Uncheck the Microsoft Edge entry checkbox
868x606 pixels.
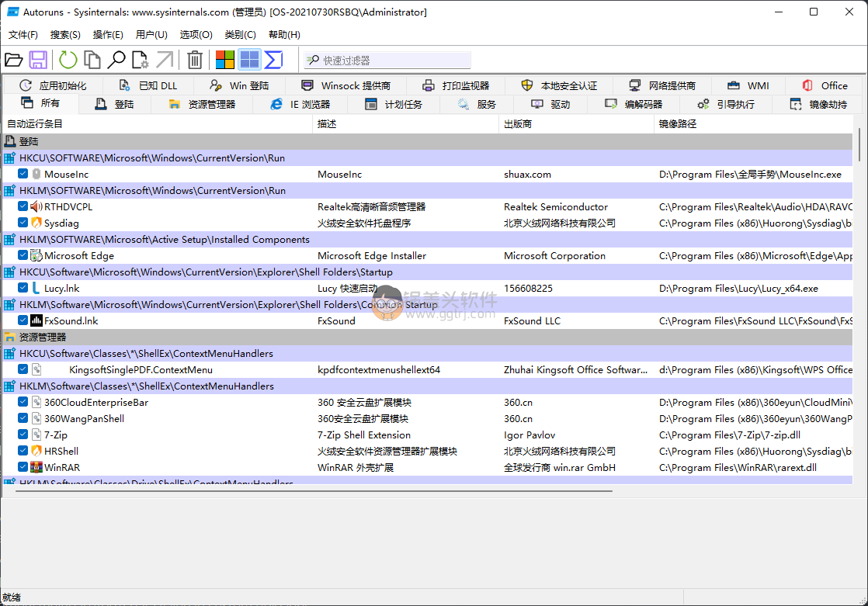[23, 255]
